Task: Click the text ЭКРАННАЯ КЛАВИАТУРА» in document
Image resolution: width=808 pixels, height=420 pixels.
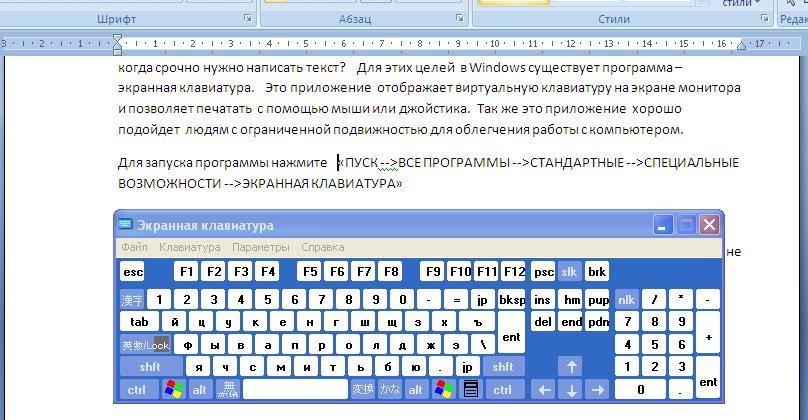Action: coord(322,183)
